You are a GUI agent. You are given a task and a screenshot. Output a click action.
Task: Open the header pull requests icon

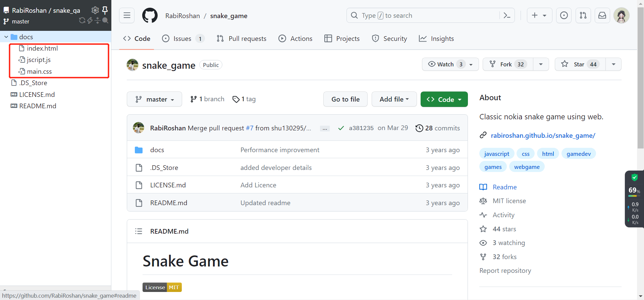pyautogui.click(x=583, y=15)
